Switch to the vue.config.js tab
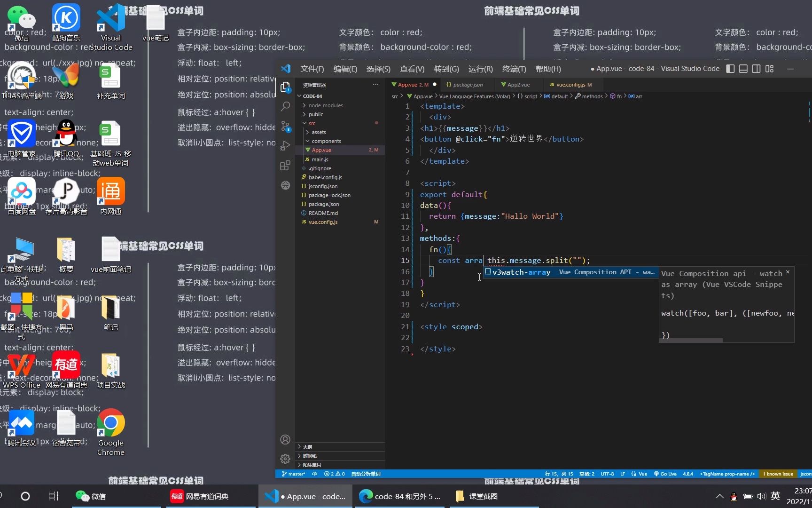Viewport: 812px width, 508px height. (570, 85)
